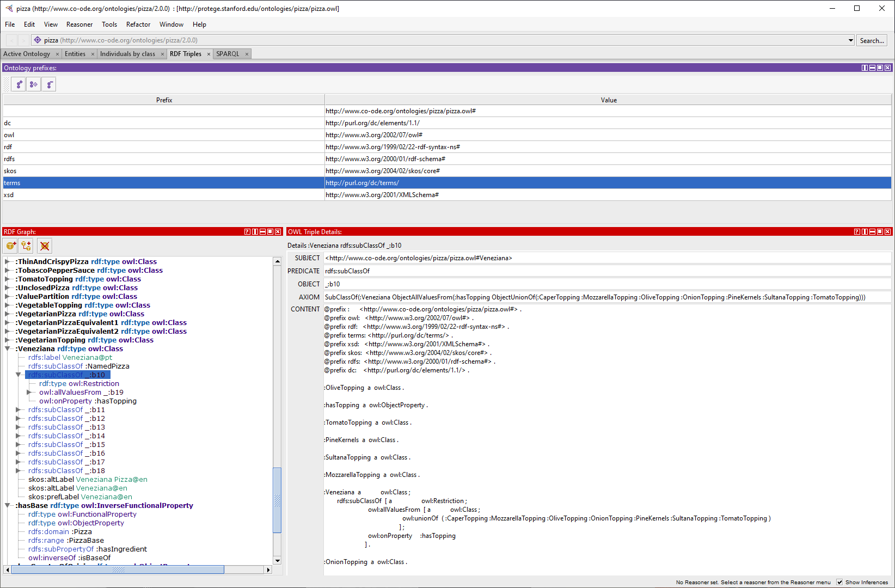Click the PREDICATE field rdfs:subClassOf
The height and width of the screenshot is (588, 895).
608,271
